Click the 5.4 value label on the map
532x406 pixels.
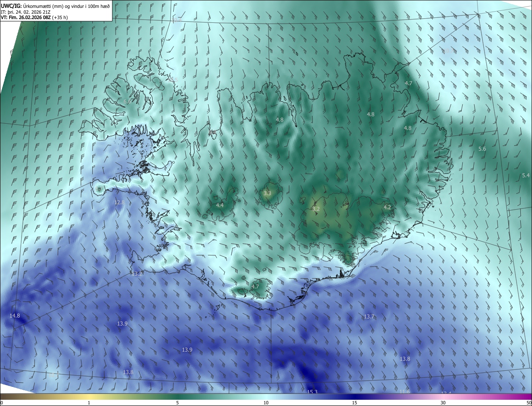(x=526, y=176)
